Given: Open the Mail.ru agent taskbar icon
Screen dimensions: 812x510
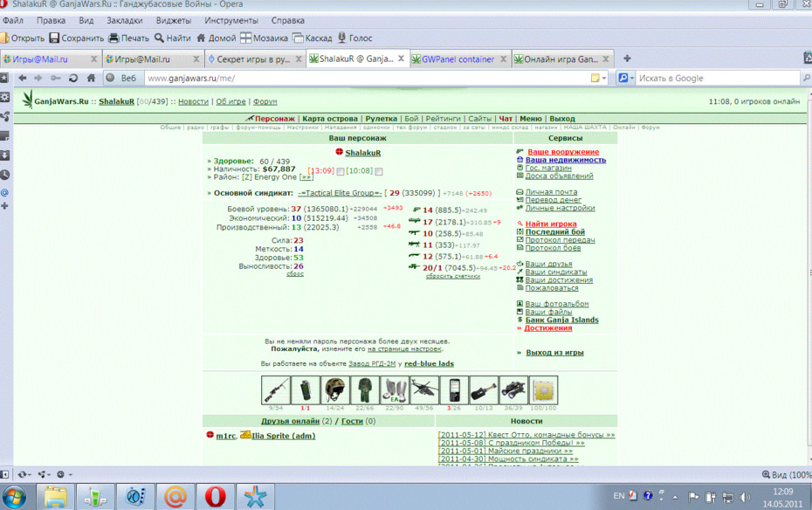Looking at the screenshot, I should [x=175, y=497].
